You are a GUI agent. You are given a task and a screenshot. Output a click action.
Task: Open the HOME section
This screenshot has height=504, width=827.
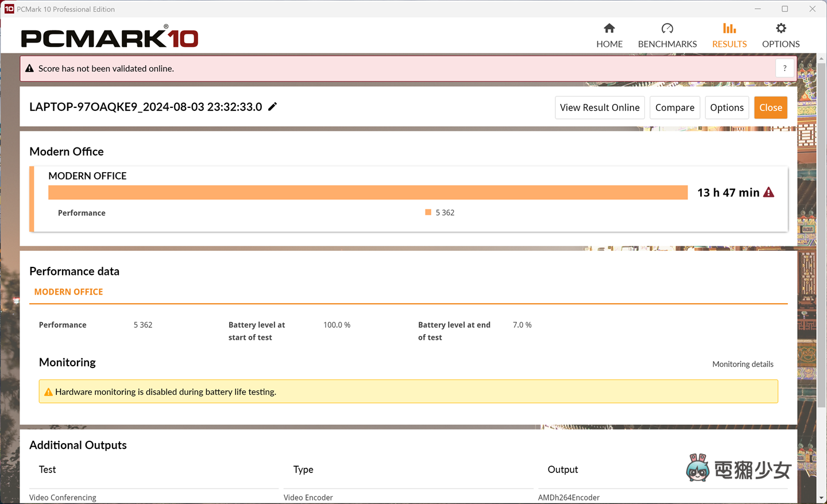point(609,36)
